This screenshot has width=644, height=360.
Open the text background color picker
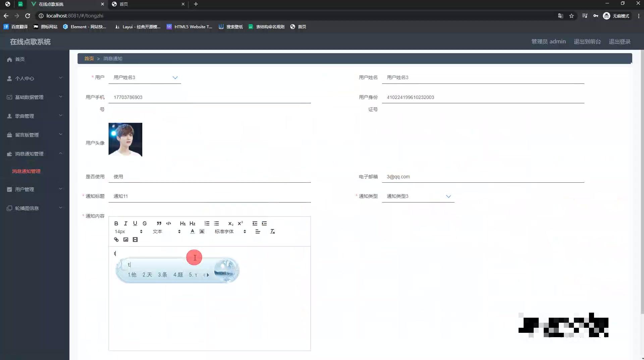click(202, 231)
